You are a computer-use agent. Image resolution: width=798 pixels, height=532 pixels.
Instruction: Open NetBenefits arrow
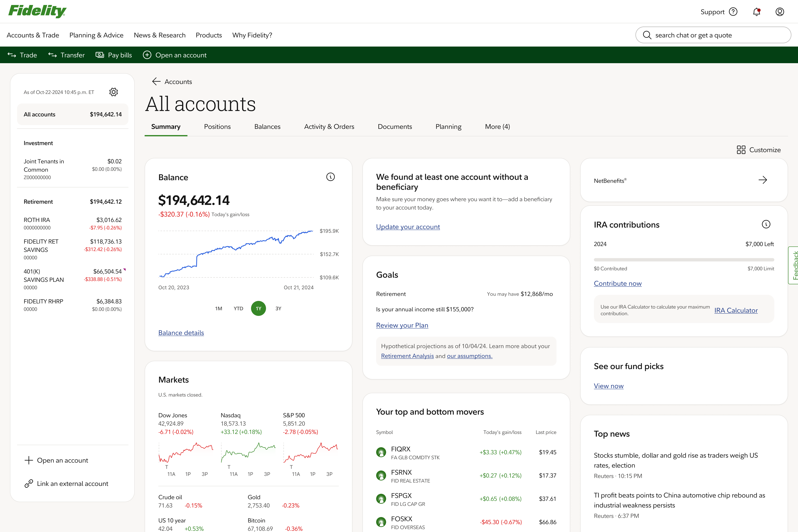pos(763,180)
